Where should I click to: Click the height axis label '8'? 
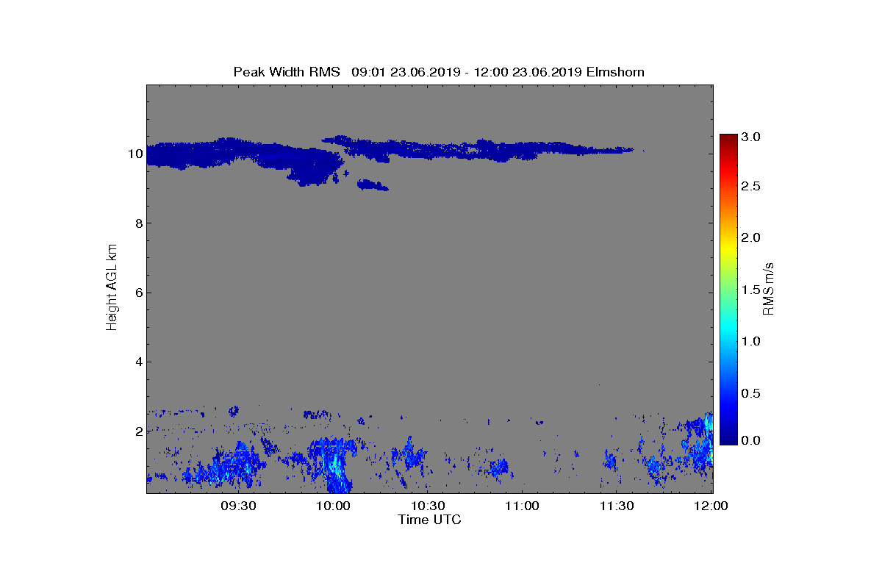[138, 223]
